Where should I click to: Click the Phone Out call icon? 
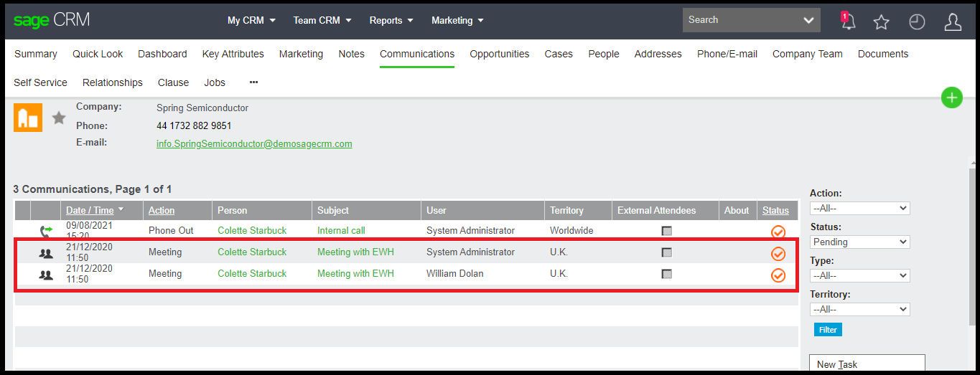(46, 231)
